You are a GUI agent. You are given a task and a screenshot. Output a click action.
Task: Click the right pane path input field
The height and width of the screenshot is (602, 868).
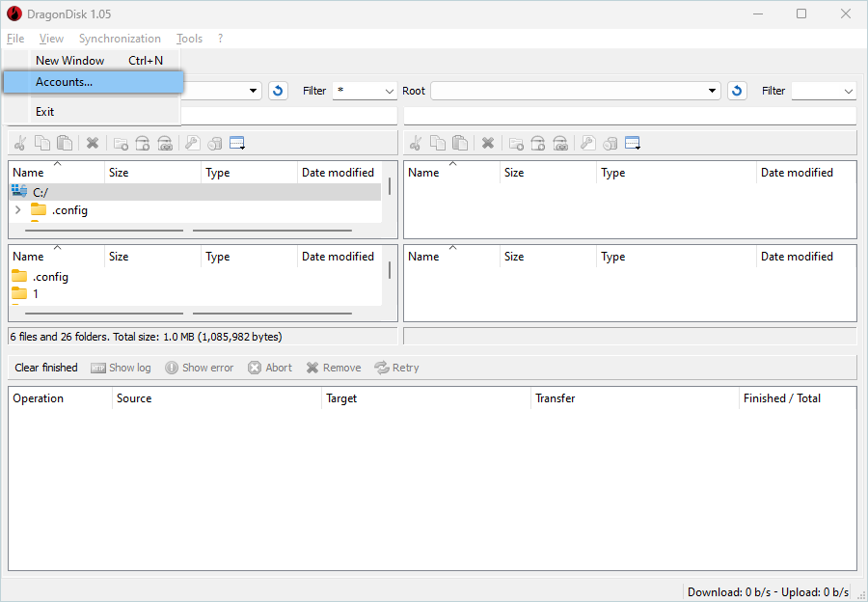pyautogui.click(x=630, y=117)
